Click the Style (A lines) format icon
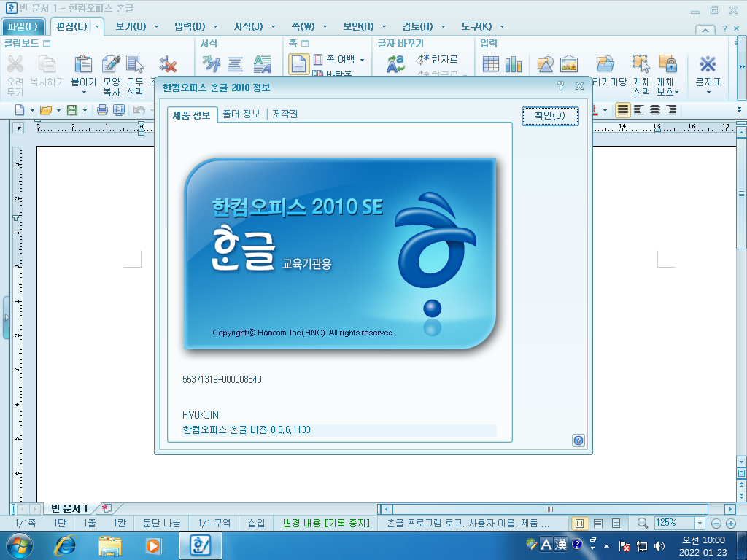This screenshot has height=560, width=747. 262,64
